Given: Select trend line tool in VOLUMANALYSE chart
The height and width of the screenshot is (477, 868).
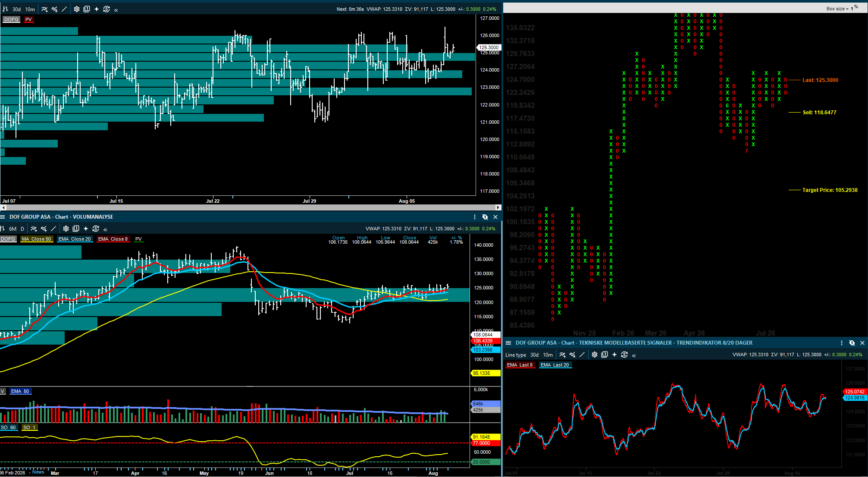Looking at the screenshot, I should coord(53,229).
